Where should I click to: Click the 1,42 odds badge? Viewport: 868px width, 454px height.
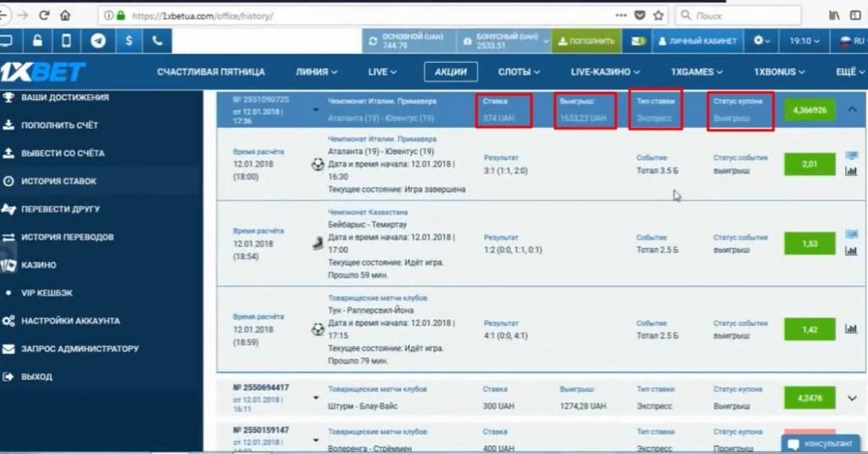pos(810,329)
